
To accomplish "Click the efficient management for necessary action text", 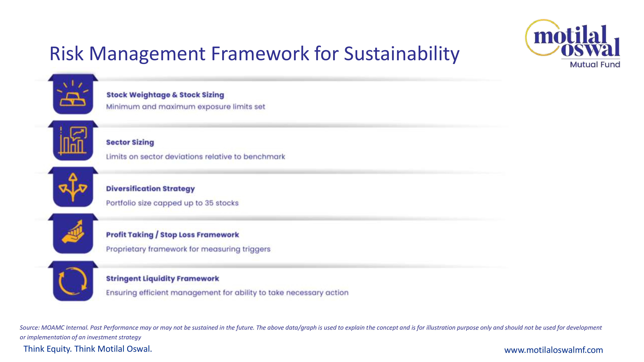I will coord(227,292).
